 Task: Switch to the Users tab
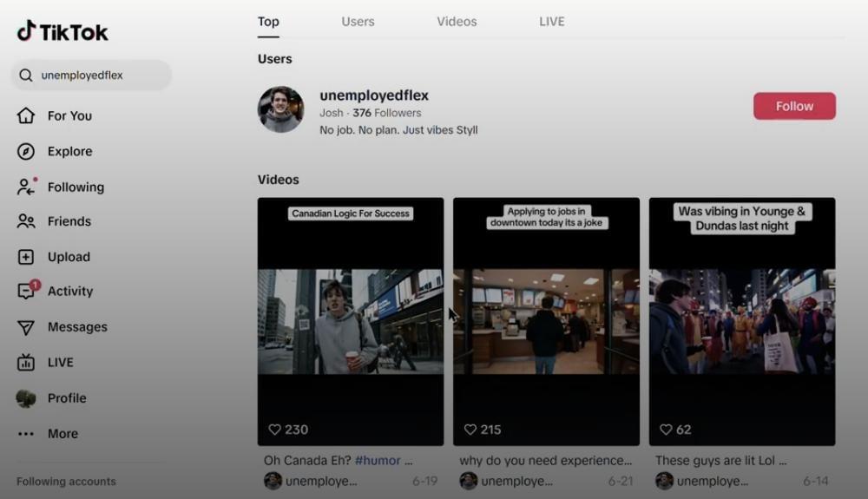point(358,22)
